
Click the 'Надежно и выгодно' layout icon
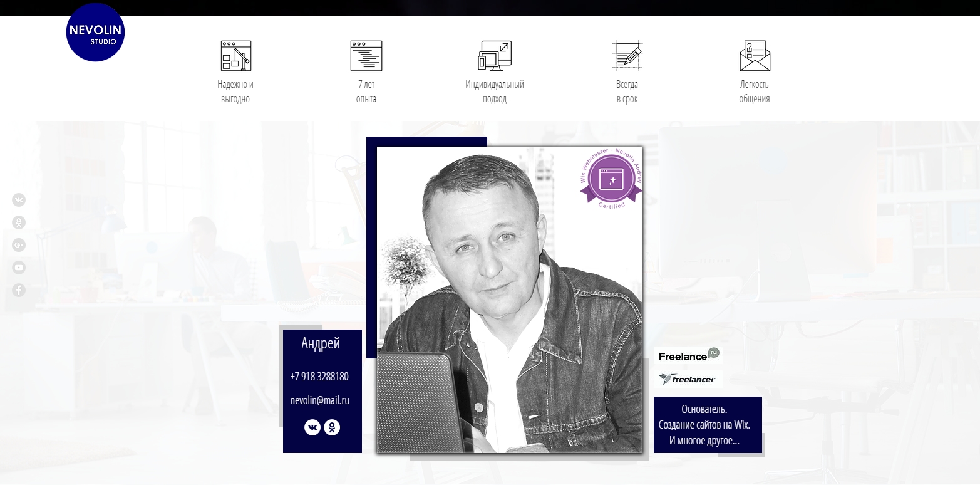pos(236,56)
